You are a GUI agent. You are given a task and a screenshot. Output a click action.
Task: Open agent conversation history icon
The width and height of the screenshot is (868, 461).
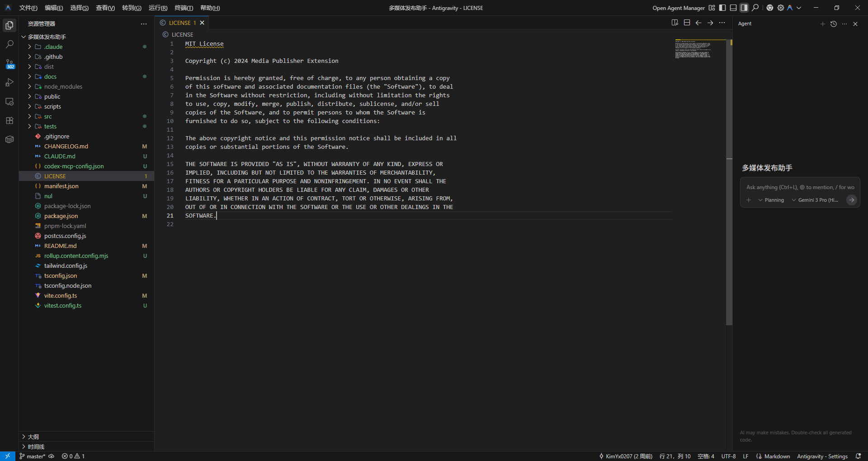point(834,24)
